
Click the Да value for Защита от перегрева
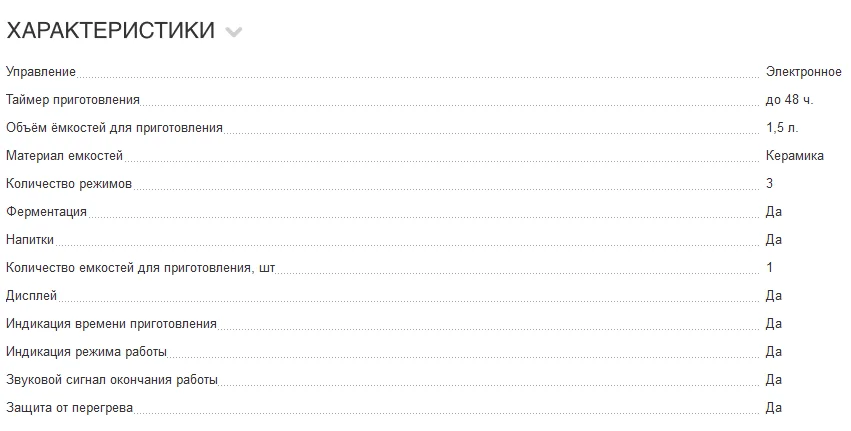773,408
